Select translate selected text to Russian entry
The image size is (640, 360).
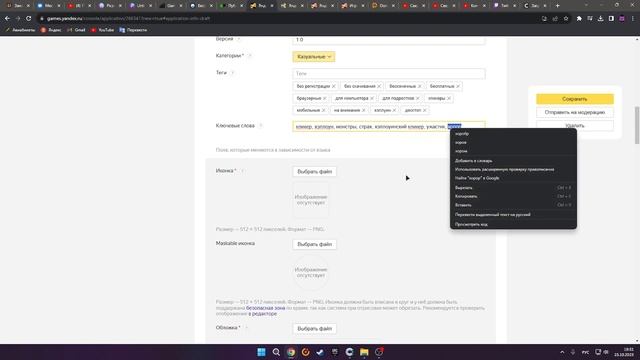pyautogui.click(x=513, y=215)
